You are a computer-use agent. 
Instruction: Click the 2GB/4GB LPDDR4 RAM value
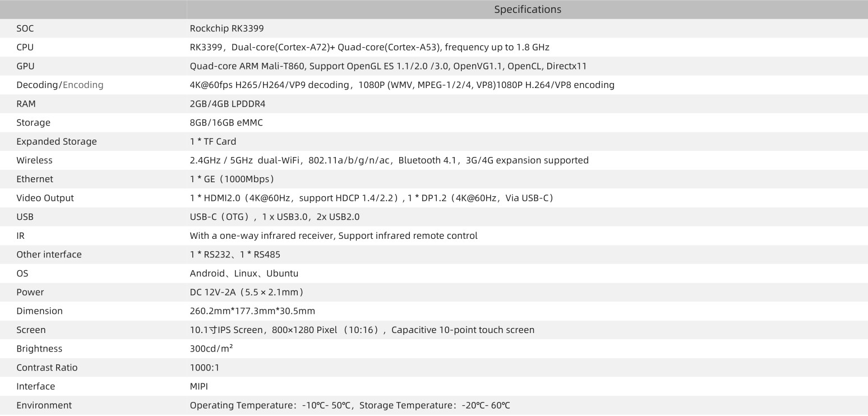point(228,104)
